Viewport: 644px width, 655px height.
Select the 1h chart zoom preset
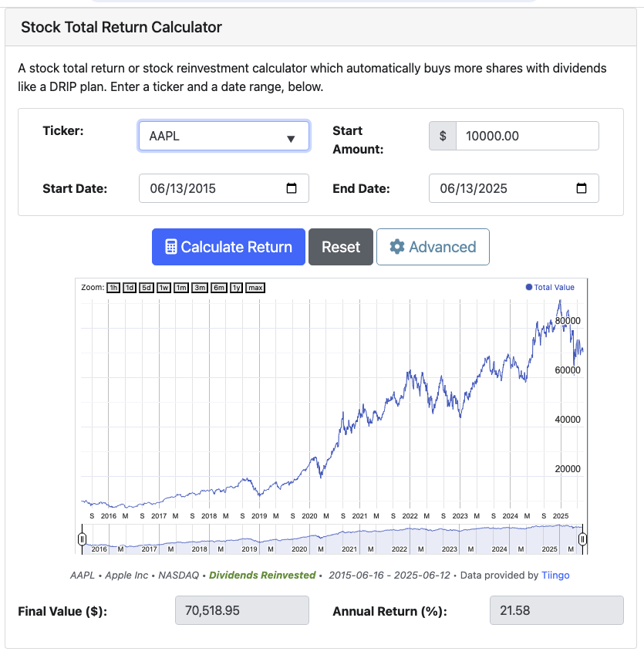[x=113, y=287]
